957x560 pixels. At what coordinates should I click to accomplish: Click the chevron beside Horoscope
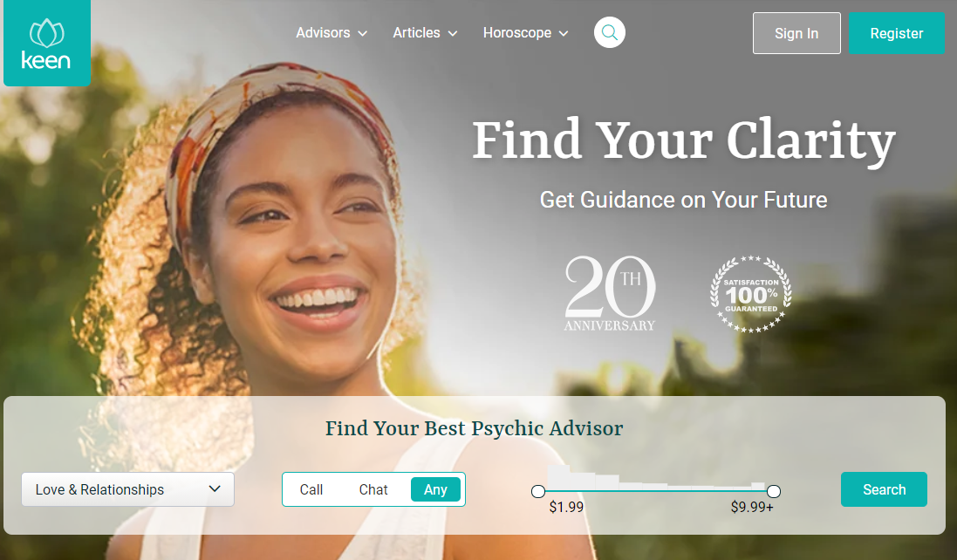[564, 33]
